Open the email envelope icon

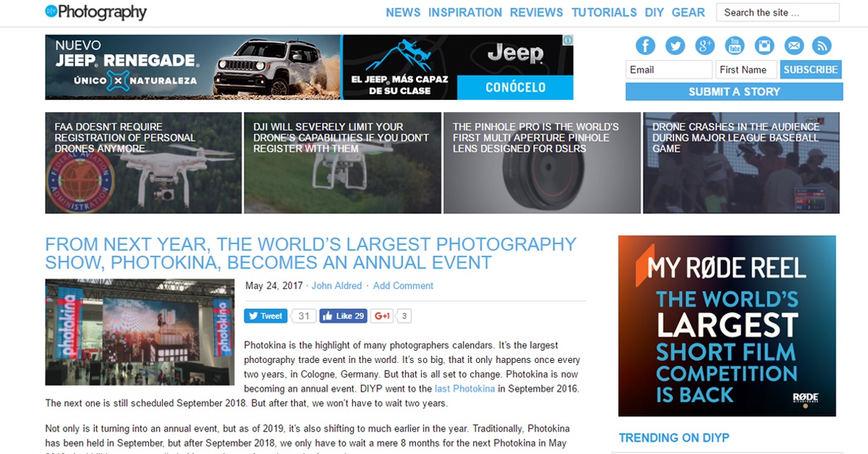pos(793,46)
